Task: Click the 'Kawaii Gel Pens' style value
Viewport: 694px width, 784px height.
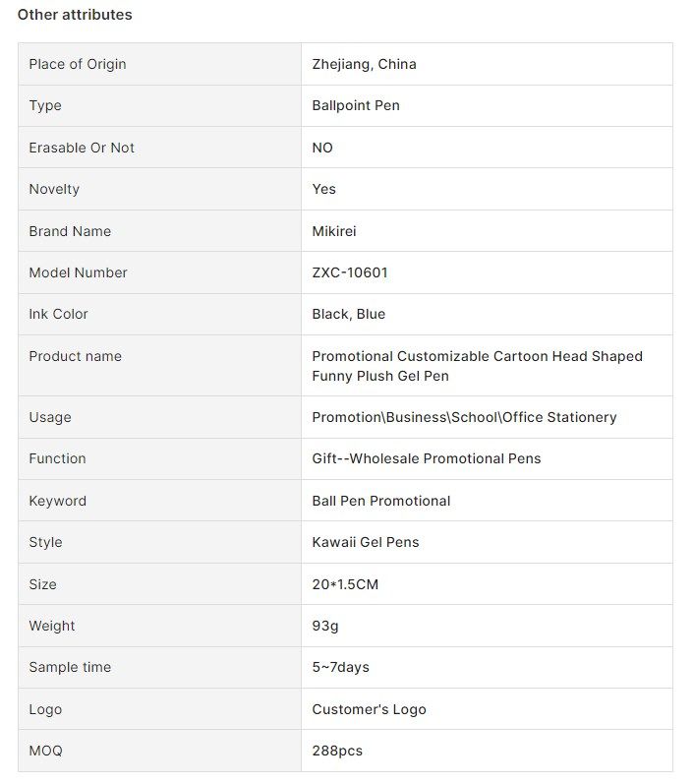Action: (366, 542)
